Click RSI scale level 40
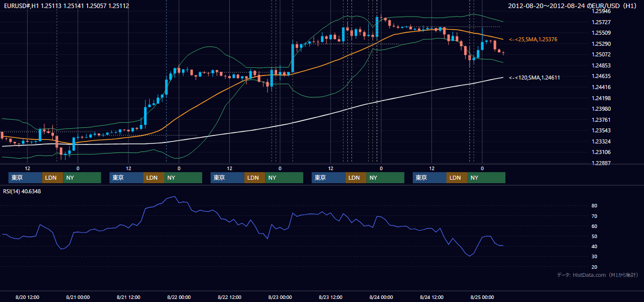Viewport: 644px width, 302px height. coord(595,246)
